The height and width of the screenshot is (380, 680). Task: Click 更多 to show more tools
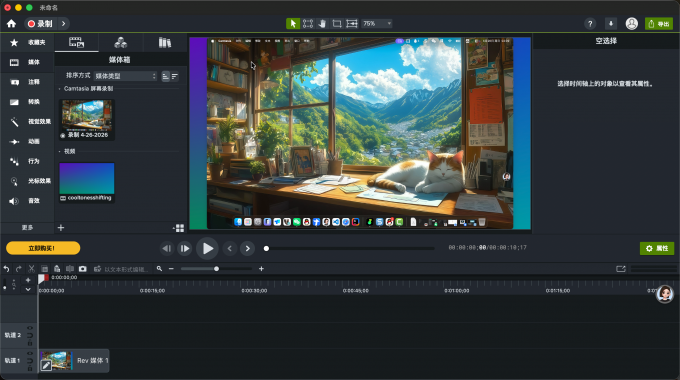click(x=27, y=227)
